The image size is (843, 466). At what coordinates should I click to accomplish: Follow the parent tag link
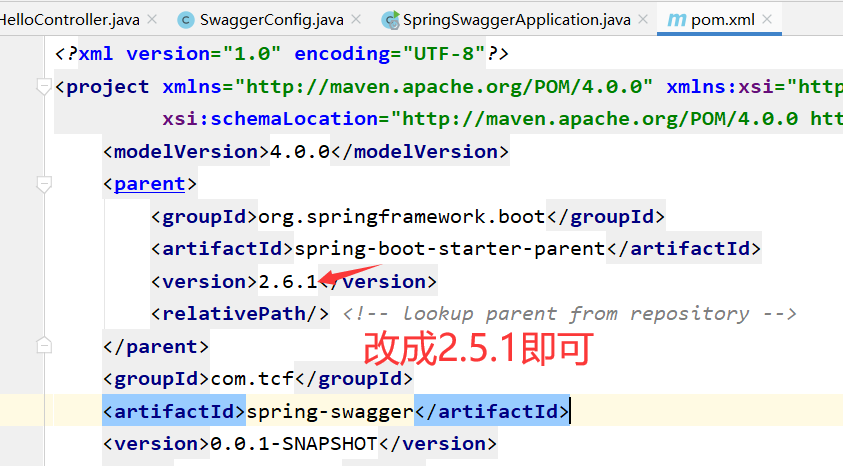(150, 184)
